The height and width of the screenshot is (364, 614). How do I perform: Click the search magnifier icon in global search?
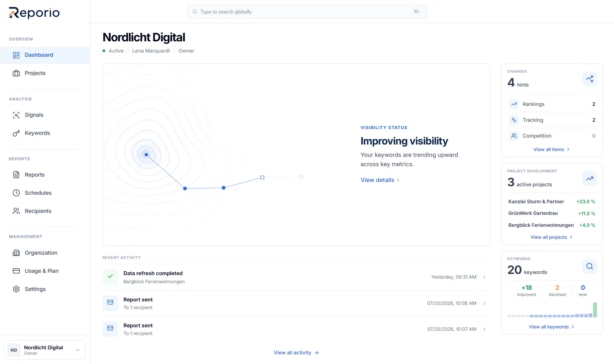pos(195,12)
